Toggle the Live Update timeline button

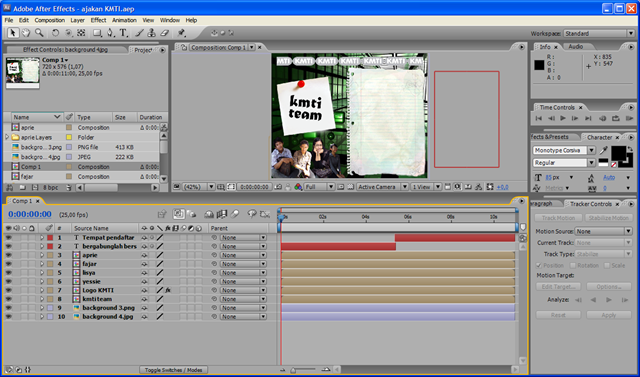point(178,214)
